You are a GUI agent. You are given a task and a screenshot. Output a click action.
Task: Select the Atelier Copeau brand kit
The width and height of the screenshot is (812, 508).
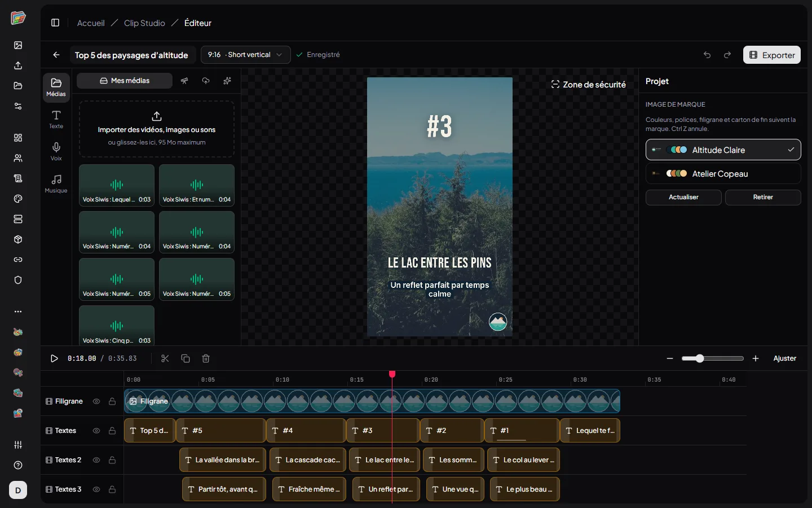click(723, 174)
